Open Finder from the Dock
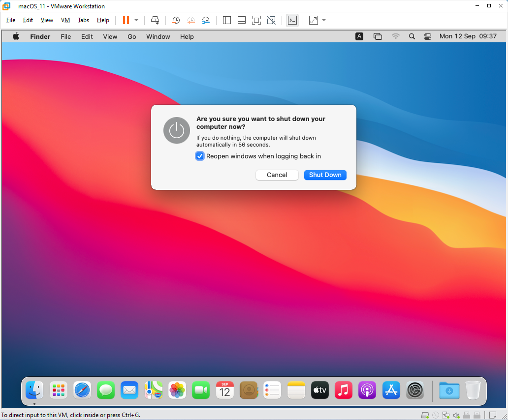Screen dimensions: 508x420 (34, 390)
